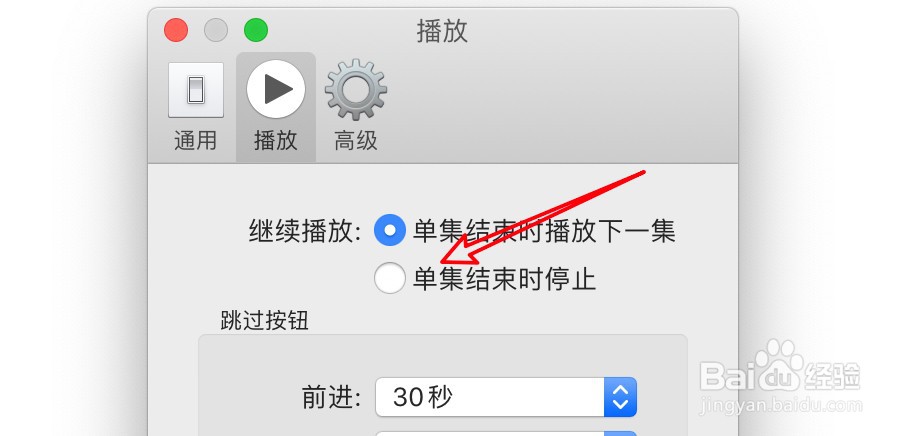Select 单集结束时播放下一集 radio button

coord(390,230)
